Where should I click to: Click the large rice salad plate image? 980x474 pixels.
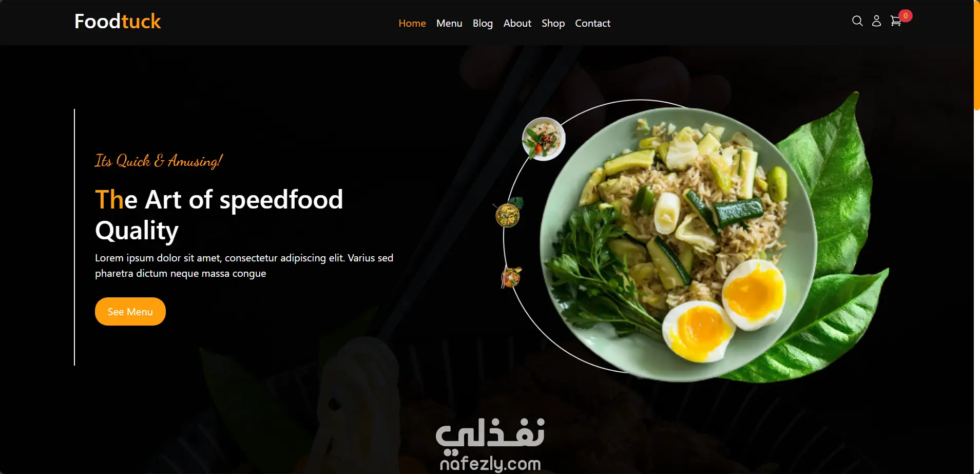(x=678, y=244)
